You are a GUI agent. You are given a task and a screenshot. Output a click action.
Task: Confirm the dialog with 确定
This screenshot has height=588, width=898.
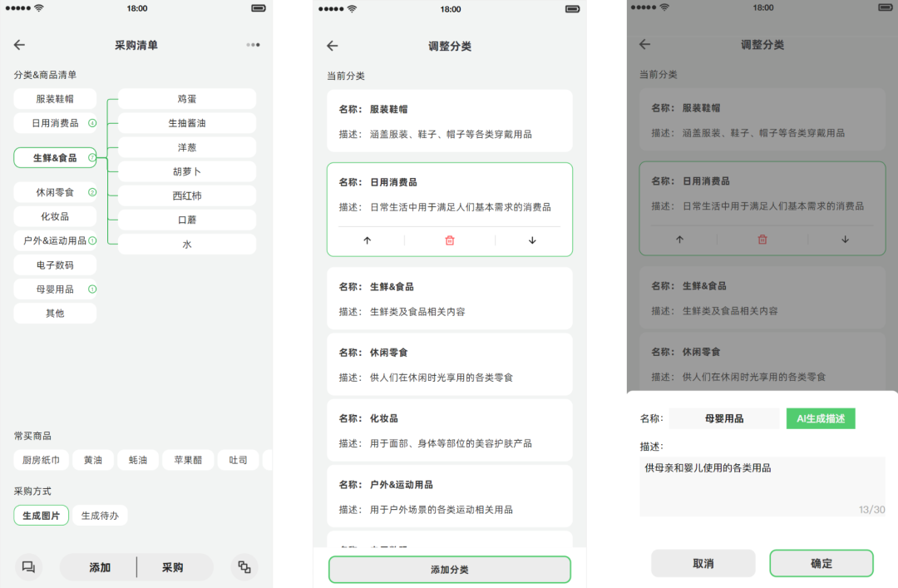821,563
